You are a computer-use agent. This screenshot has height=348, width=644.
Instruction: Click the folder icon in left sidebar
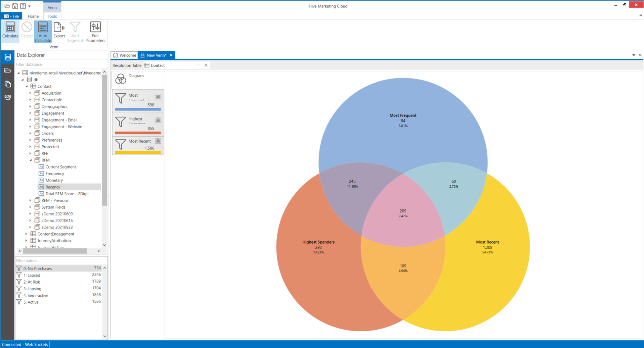tap(8, 70)
